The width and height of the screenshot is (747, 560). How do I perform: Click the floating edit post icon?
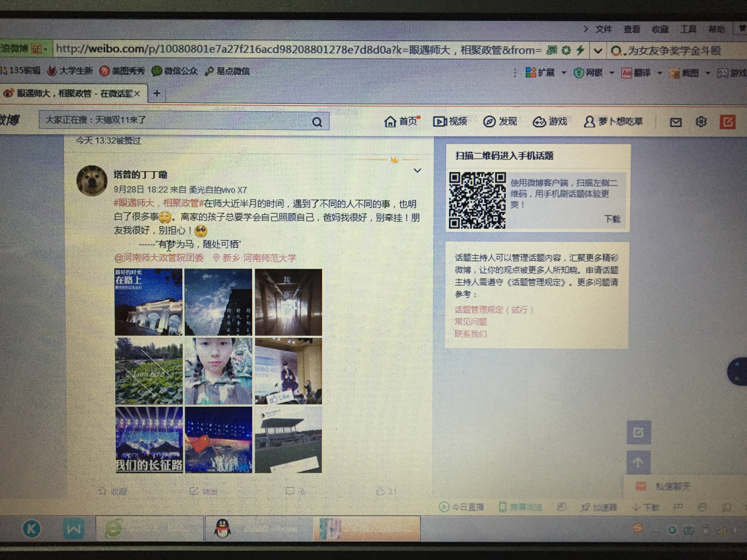coord(639,432)
